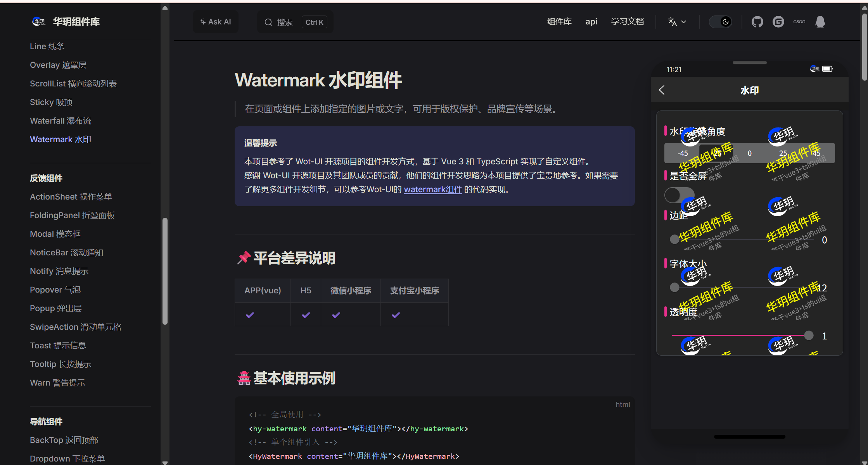
Task: Click the search magnifier icon
Action: 269,22
